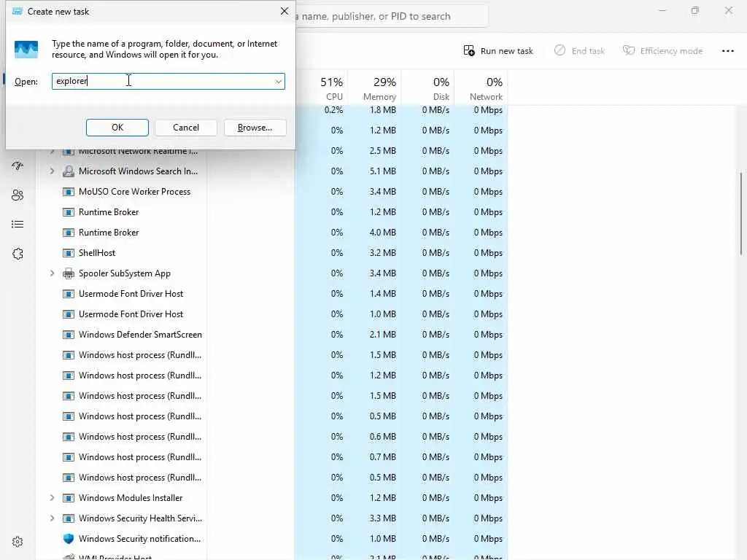Click the Windows Security Health Service icon

tap(69, 518)
